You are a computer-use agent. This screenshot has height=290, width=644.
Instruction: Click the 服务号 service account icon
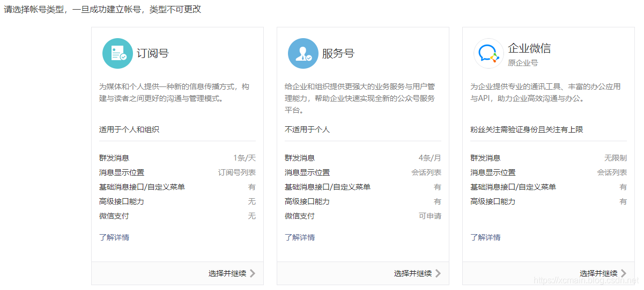pyautogui.click(x=303, y=54)
